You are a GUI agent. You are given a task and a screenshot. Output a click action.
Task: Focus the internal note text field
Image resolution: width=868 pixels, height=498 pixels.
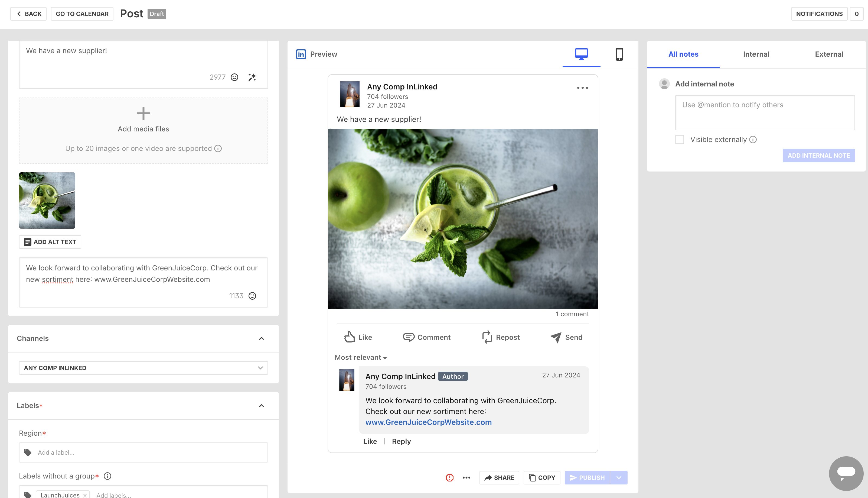(765, 112)
